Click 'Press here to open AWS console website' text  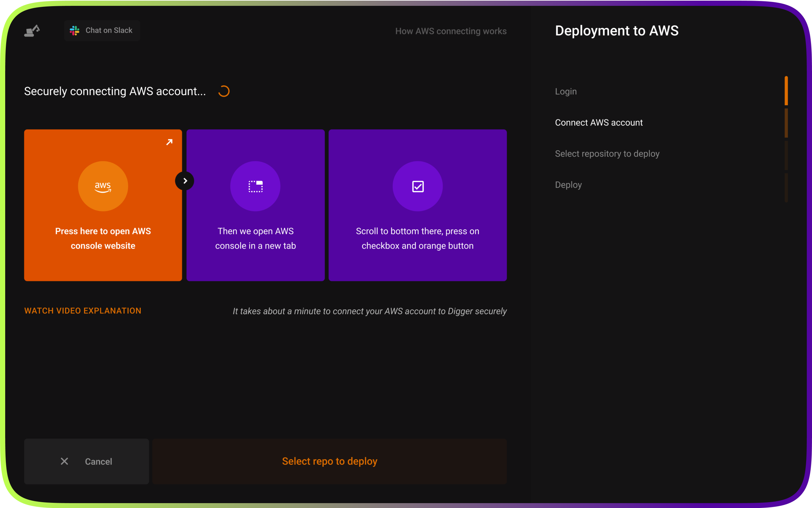click(x=103, y=238)
